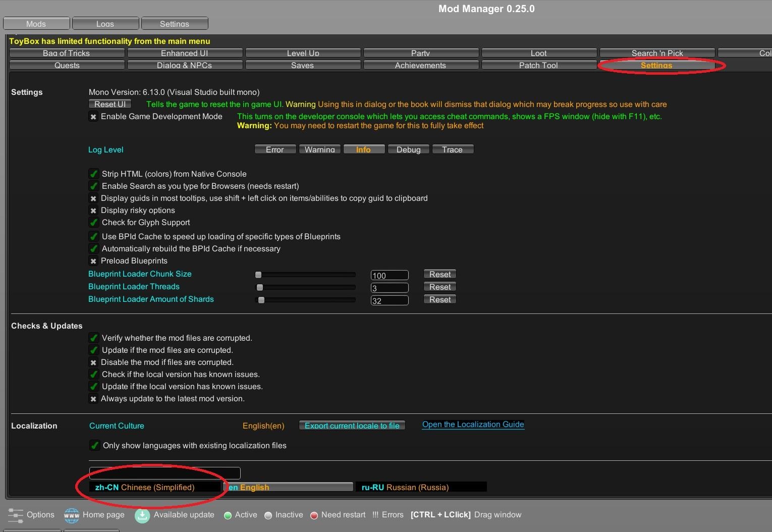Click Export current locale to file
Image resolution: width=772 pixels, height=532 pixels.
pos(352,425)
